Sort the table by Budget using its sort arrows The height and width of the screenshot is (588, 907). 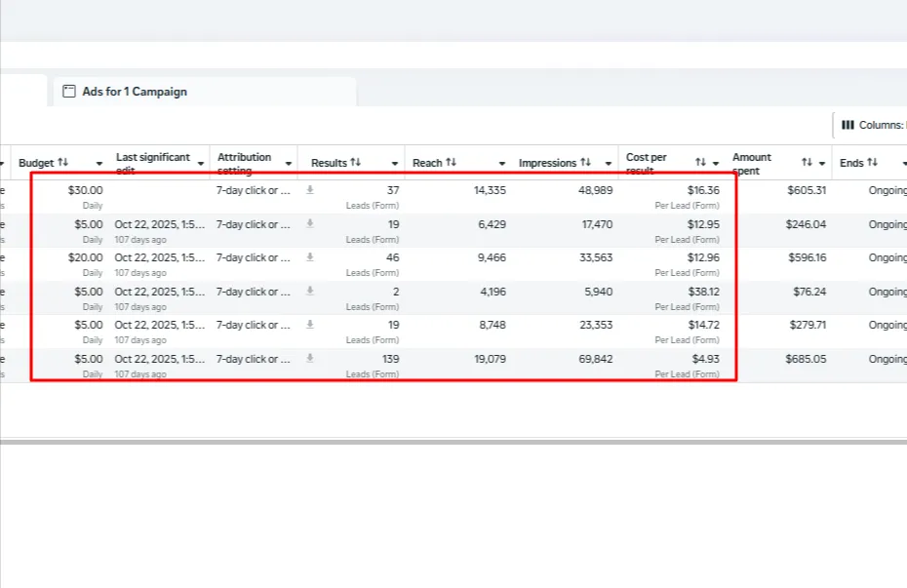62,163
